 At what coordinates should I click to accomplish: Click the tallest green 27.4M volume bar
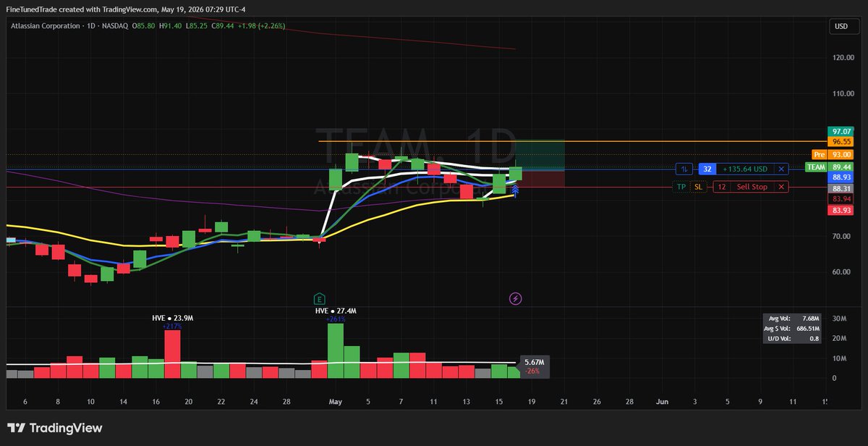(336, 350)
